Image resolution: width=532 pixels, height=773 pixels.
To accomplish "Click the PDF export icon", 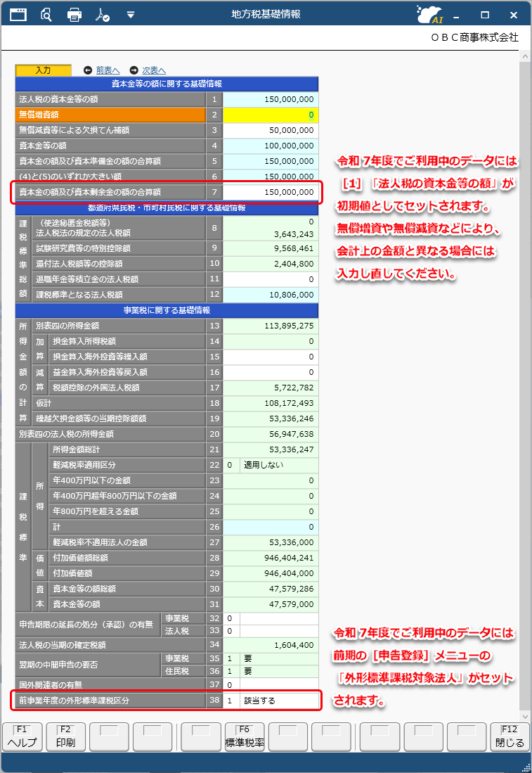I will tap(103, 15).
